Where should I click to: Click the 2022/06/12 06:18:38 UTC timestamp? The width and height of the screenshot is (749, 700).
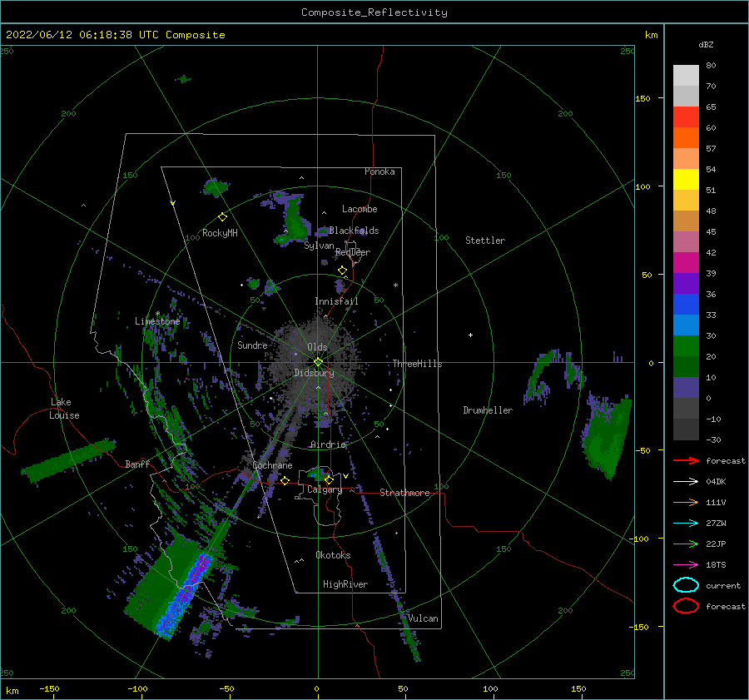[82, 35]
